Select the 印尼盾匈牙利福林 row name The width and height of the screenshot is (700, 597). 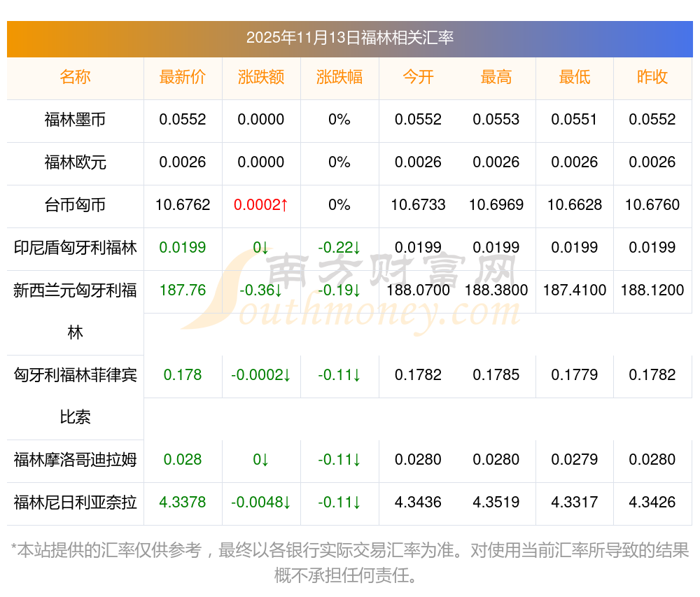click(75, 248)
